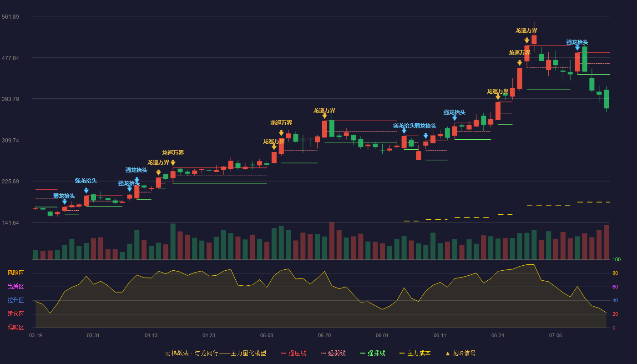Select the 06-11 date label
This screenshot has width=637, height=364.
click(x=440, y=335)
